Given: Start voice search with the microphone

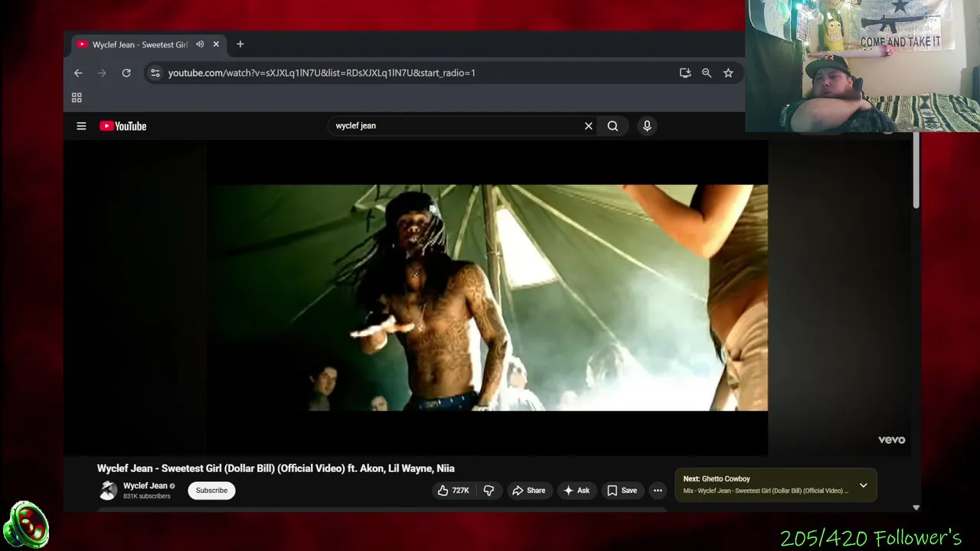Looking at the screenshot, I should click(647, 126).
